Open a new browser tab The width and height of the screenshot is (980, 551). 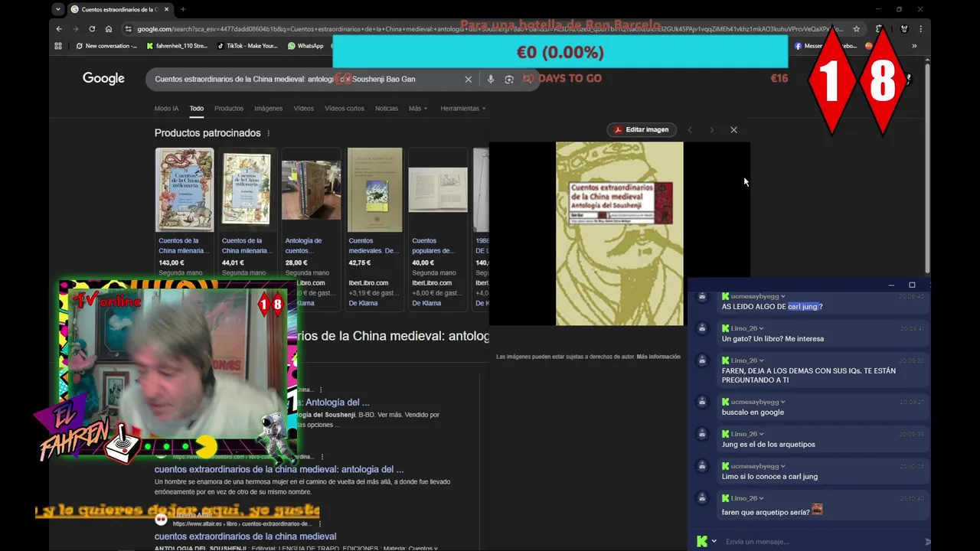[183, 9]
